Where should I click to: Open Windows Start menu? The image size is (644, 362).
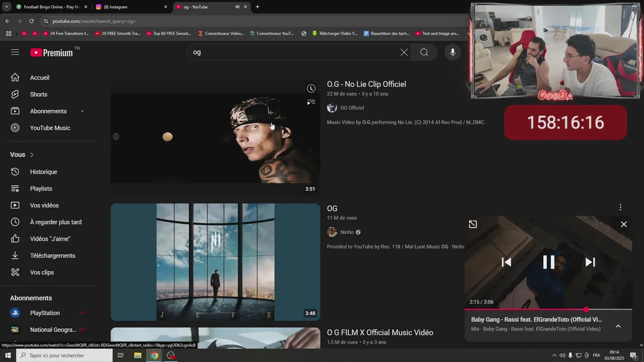(x=8, y=355)
